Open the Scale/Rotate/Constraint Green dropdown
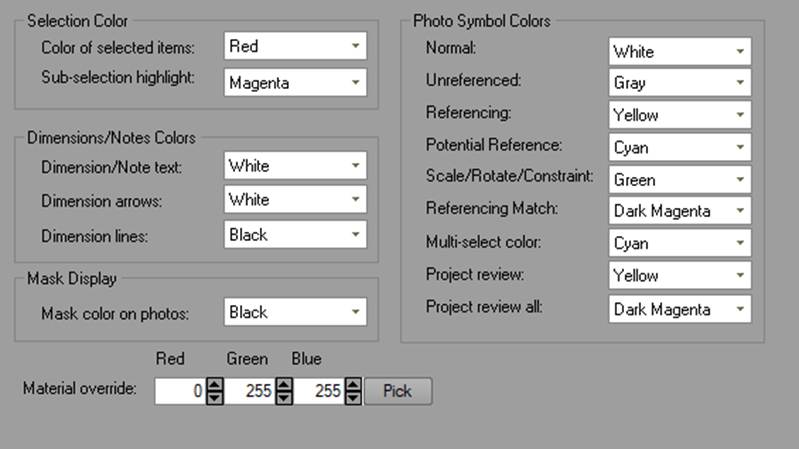799x449 pixels. click(680, 180)
